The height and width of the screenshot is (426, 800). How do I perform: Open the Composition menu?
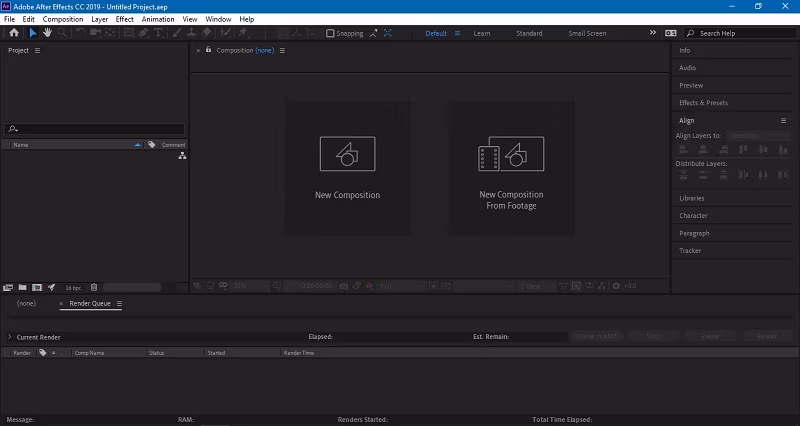click(63, 19)
